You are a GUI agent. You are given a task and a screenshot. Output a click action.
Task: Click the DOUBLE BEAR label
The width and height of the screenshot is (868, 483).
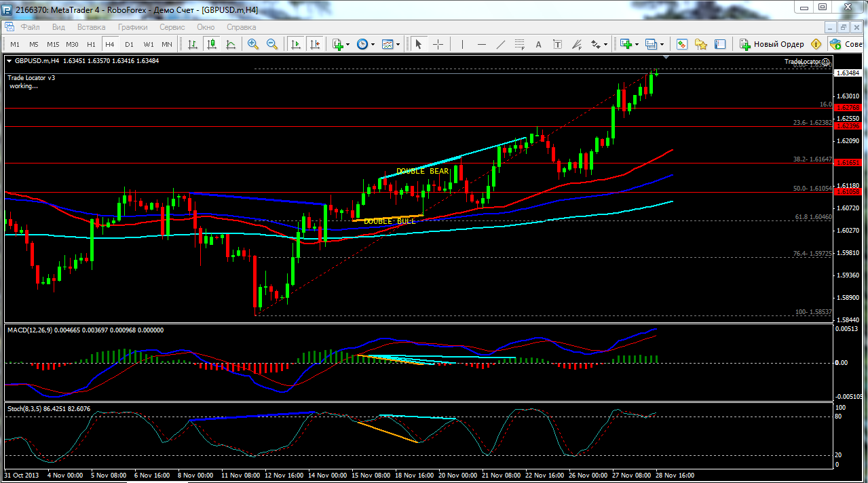tap(422, 172)
